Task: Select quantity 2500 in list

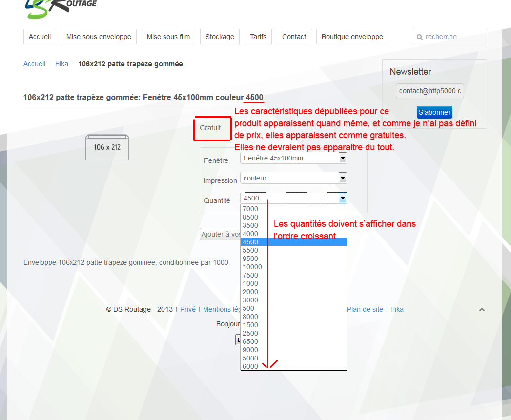Action: click(x=294, y=333)
